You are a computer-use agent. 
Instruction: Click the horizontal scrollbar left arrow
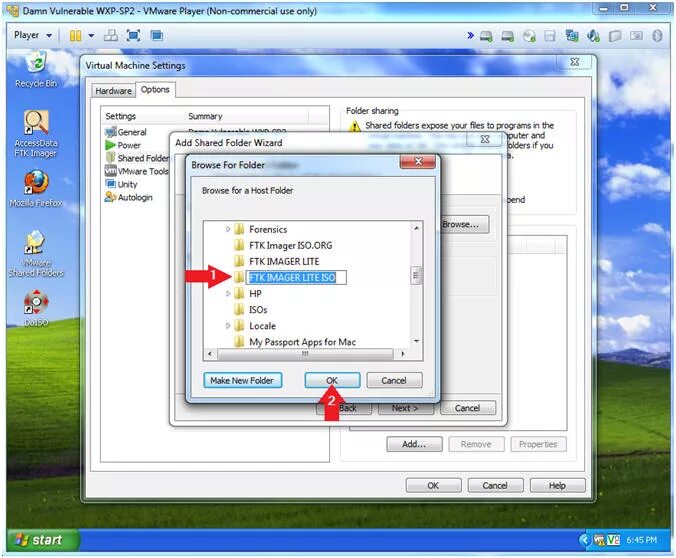(210, 354)
